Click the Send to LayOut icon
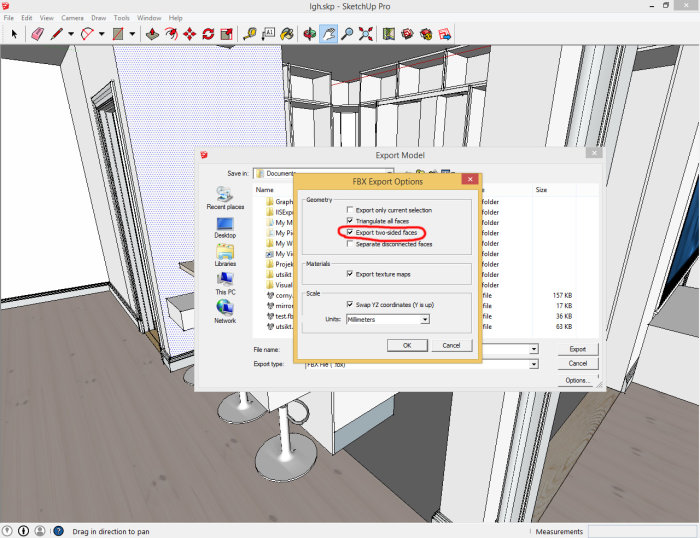Image resolution: width=700 pixels, height=538 pixels. tap(445, 34)
